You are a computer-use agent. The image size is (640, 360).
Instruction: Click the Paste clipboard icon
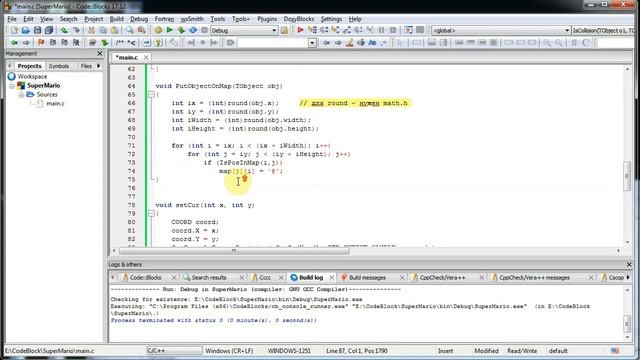click(x=115, y=30)
